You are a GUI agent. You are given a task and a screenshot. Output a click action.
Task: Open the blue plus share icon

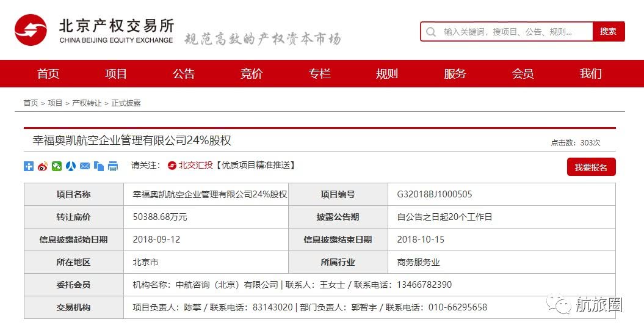pyautogui.click(x=29, y=166)
